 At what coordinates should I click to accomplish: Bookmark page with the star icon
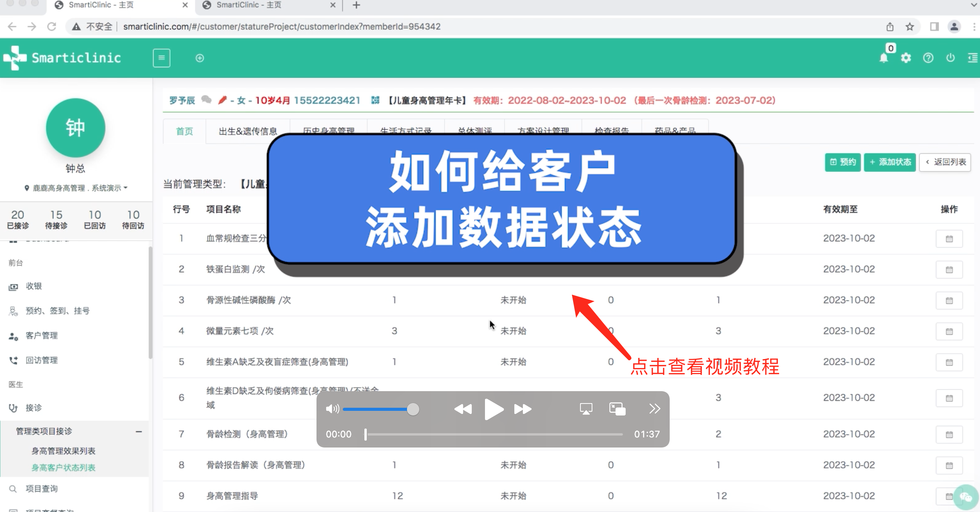tap(910, 27)
